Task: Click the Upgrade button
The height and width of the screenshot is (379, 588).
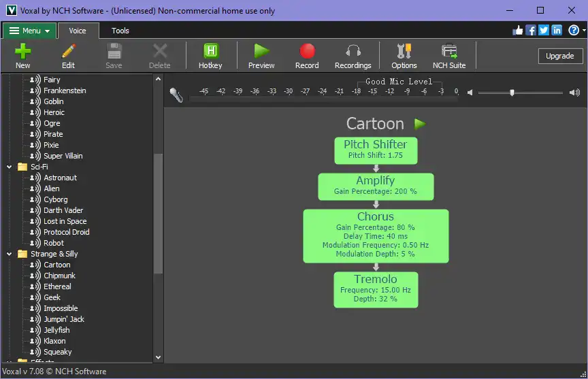Action: [x=560, y=56]
